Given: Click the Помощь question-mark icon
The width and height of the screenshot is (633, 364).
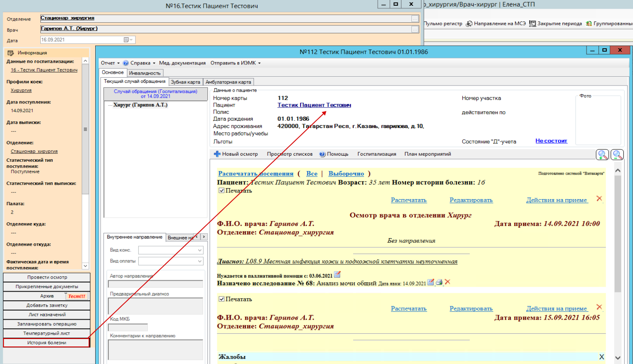Looking at the screenshot, I should point(322,154).
